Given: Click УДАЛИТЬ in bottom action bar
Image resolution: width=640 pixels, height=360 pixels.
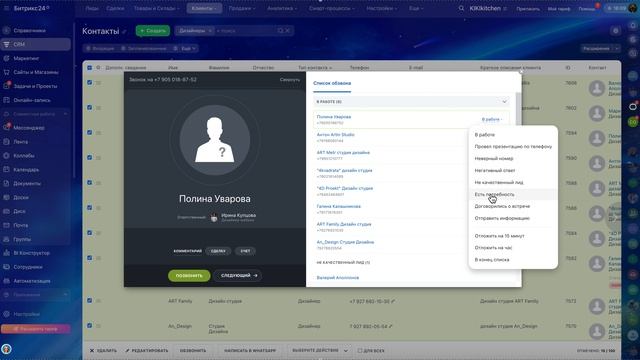Looking at the screenshot, I should pyautogui.click(x=103, y=351).
